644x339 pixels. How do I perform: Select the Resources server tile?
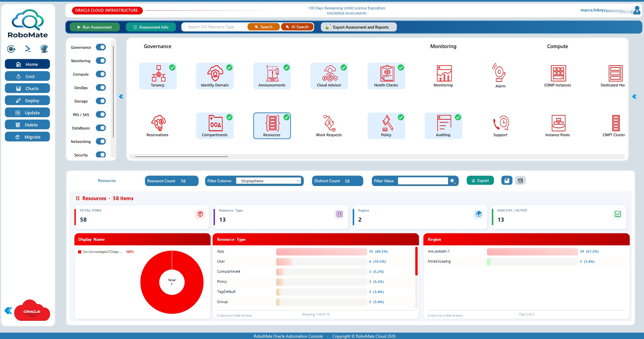(272, 126)
